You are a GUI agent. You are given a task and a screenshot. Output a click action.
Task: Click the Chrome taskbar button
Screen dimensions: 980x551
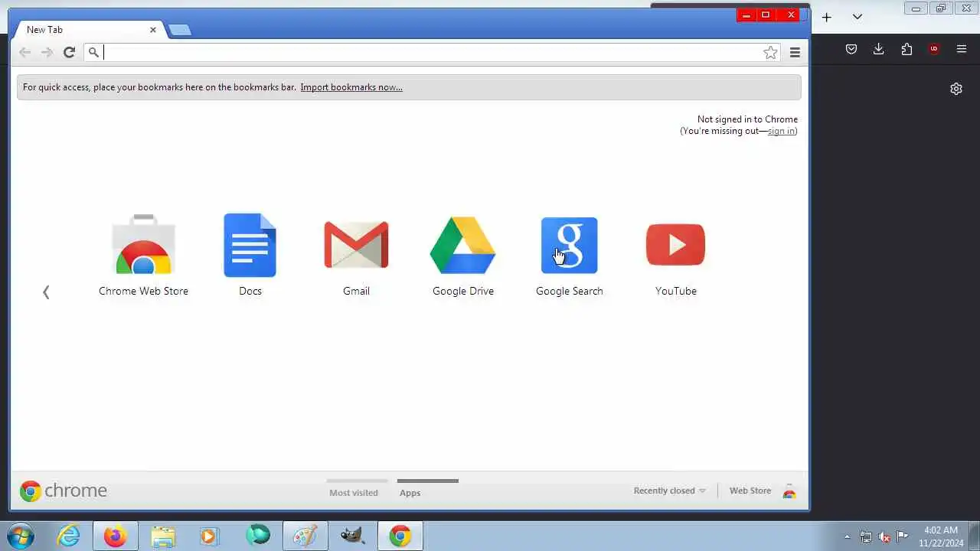(400, 536)
